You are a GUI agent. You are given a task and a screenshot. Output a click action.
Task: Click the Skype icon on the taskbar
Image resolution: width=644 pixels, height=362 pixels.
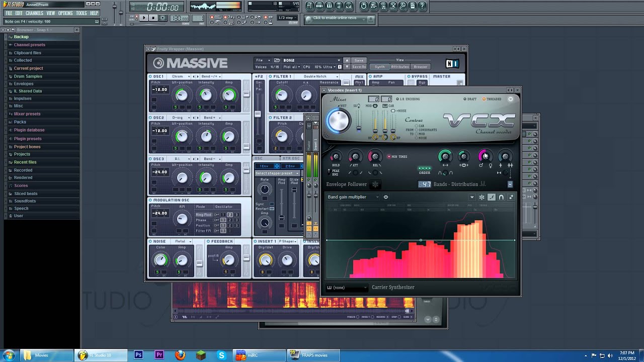pos(221,355)
